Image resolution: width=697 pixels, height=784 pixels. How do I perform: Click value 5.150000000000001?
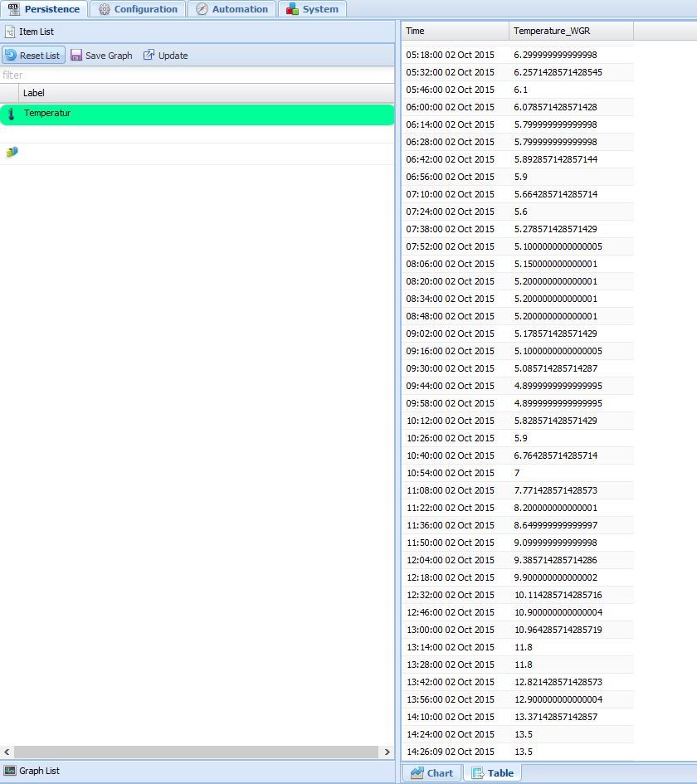coord(556,264)
